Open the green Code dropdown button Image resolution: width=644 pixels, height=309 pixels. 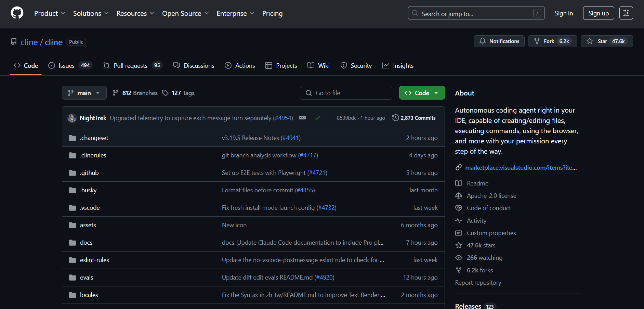422,93
